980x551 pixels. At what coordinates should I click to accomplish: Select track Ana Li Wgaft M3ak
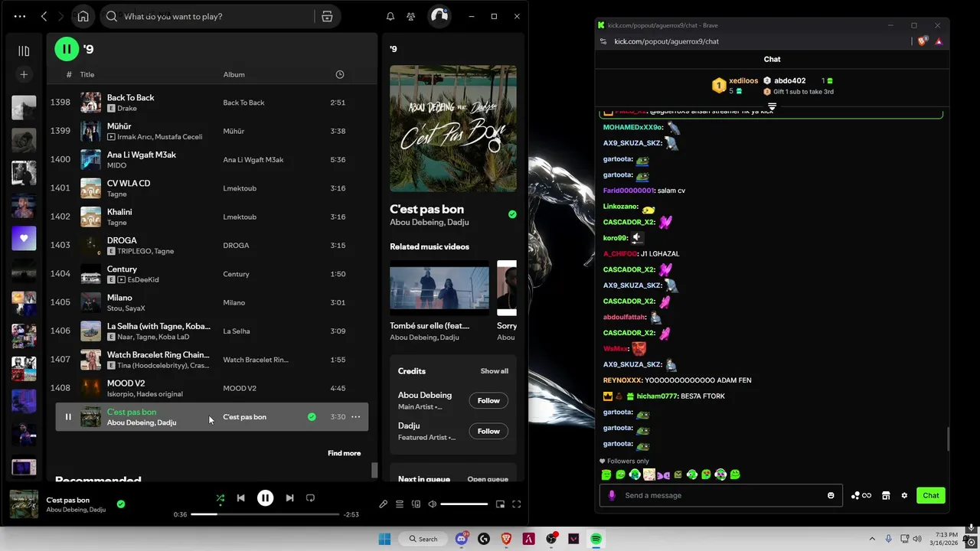click(x=211, y=159)
